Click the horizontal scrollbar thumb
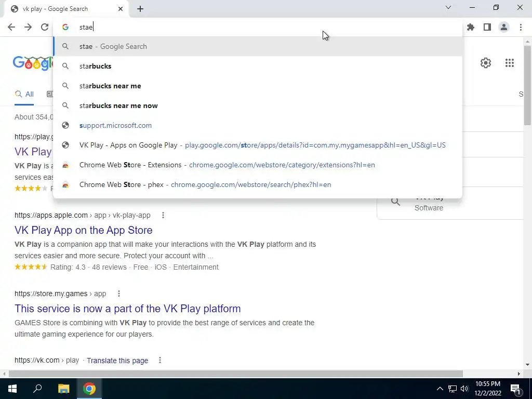532x399 pixels. tap(236, 374)
